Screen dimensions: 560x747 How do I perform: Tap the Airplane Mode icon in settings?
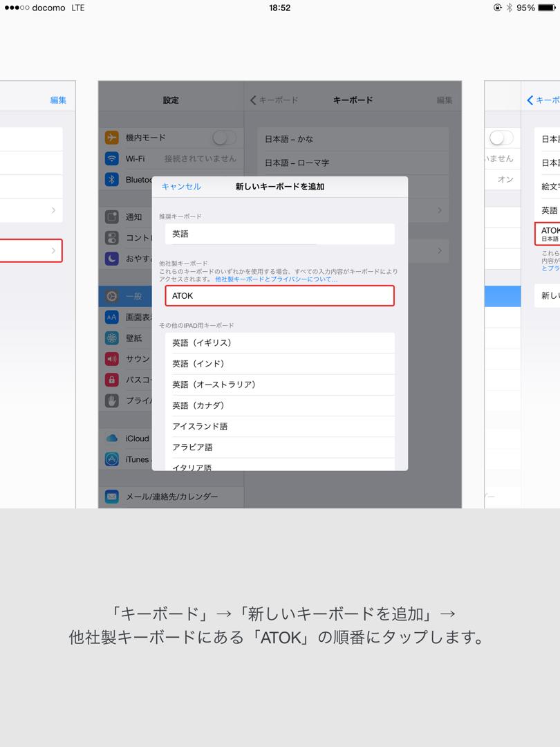[111, 138]
